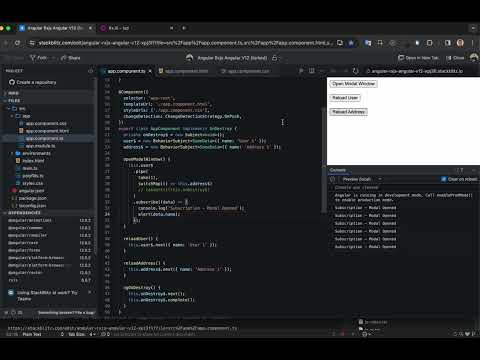Image resolution: width=480 pixels, height=360 pixels.
Task: Close the app.component.ts editor tab
Action: point(150,71)
